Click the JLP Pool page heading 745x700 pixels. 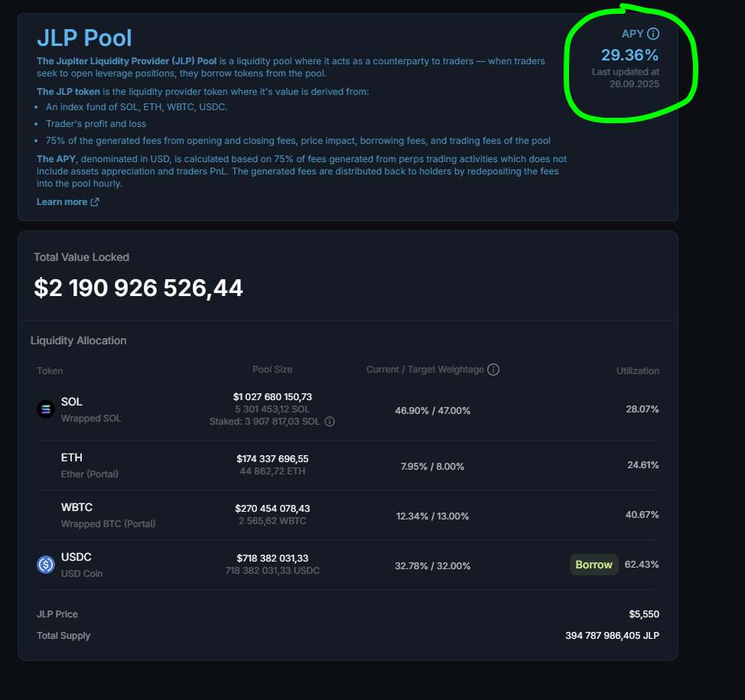[x=84, y=38]
